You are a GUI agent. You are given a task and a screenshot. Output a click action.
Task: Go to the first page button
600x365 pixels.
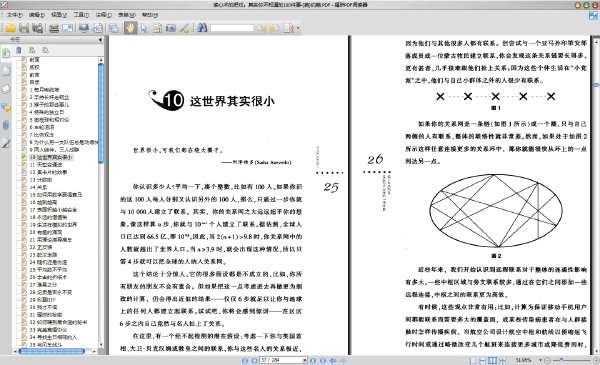(245, 360)
